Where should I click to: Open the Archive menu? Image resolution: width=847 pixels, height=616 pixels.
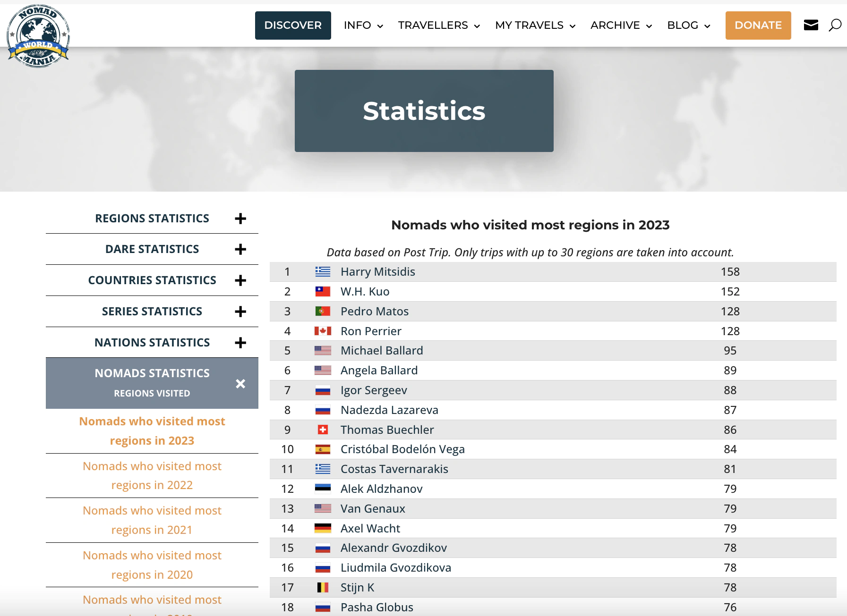point(621,25)
